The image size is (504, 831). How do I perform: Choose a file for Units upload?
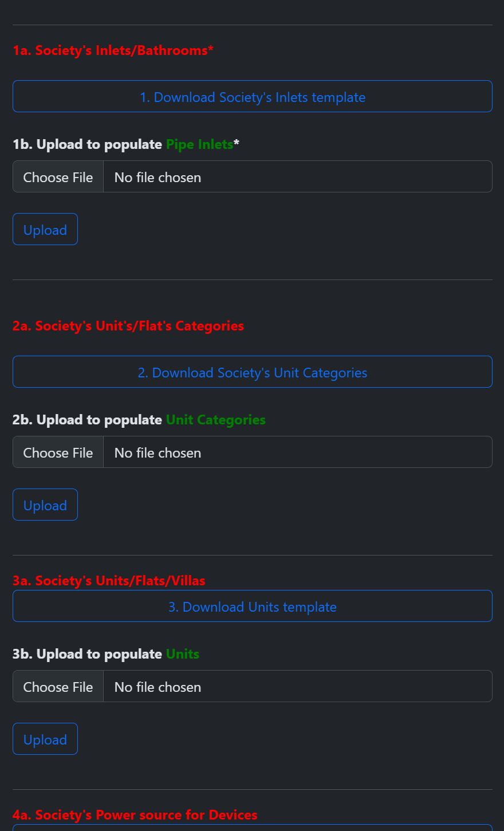[x=57, y=686]
